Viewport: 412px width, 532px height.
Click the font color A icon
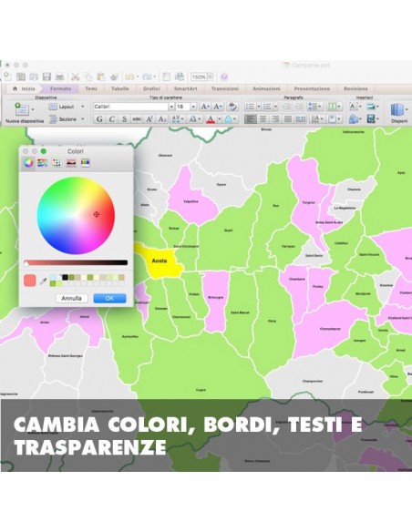click(x=211, y=119)
